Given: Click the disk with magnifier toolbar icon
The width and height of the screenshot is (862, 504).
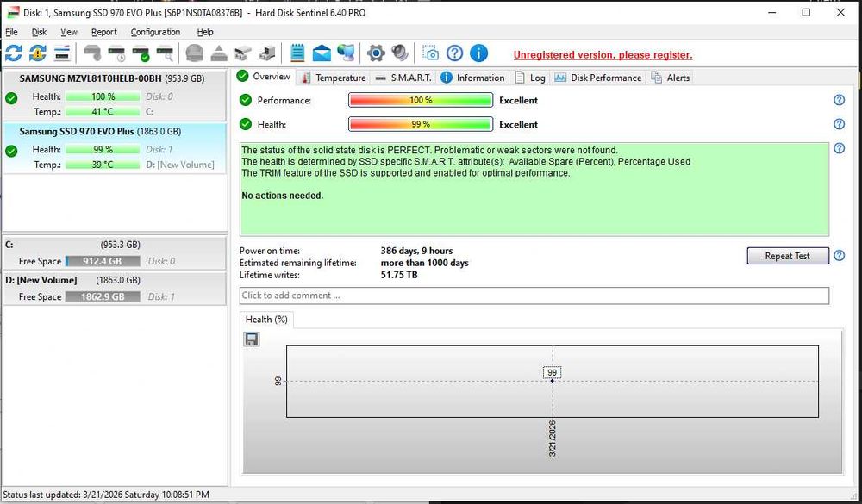Looking at the screenshot, I should pyautogui.click(x=165, y=53).
